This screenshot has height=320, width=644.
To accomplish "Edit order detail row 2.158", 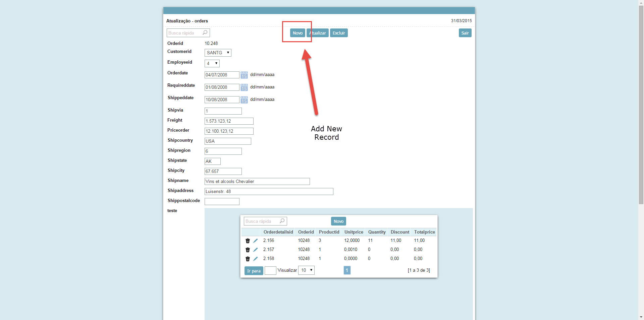I will click(x=256, y=259).
